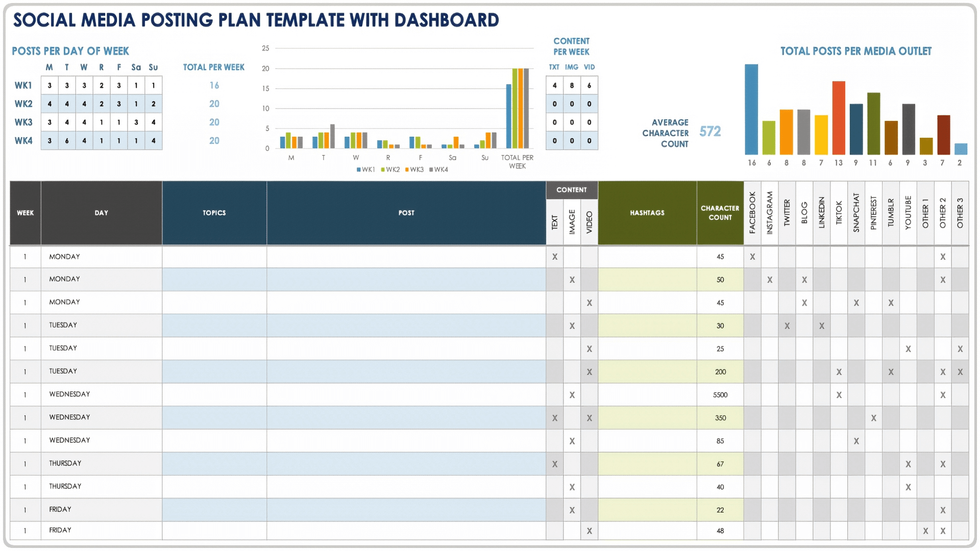Click the WK1 legend entry
980x551 pixels.
[365, 169]
